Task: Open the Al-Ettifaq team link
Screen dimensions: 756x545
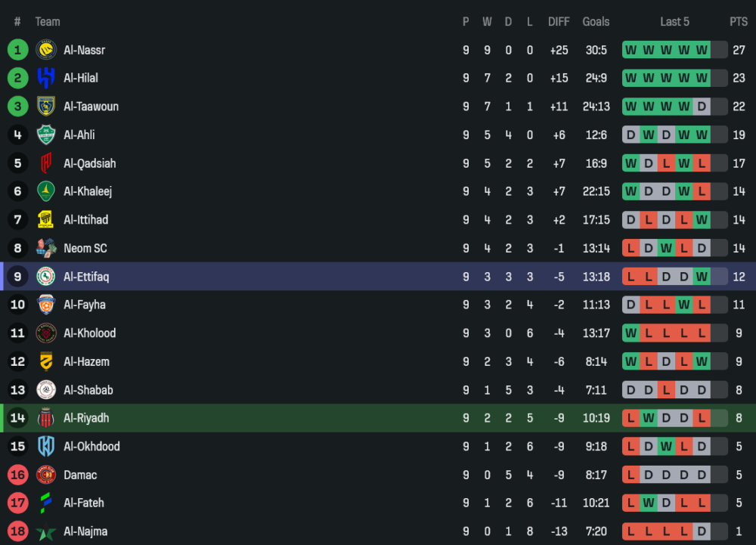Action: [x=86, y=277]
